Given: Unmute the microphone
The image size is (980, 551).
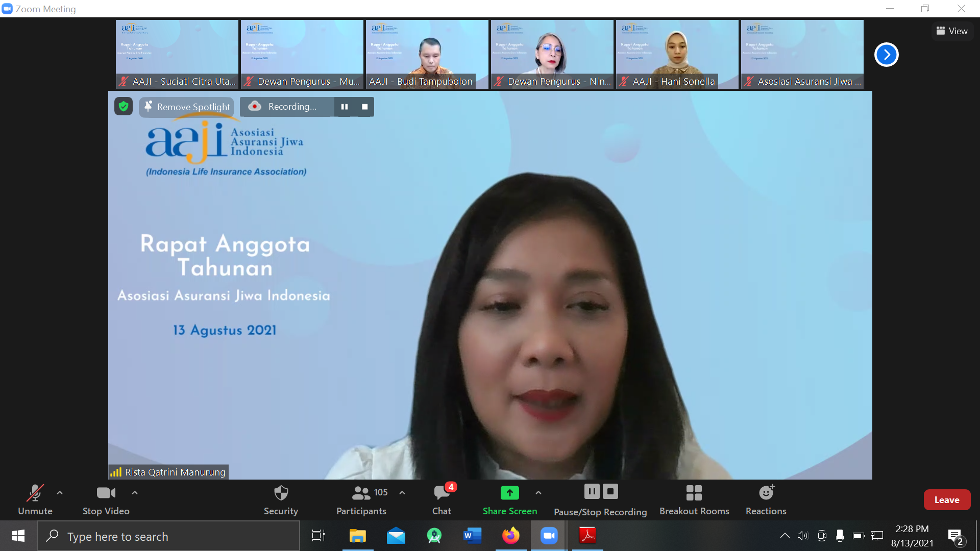Looking at the screenshot, I should click(35, 499).
